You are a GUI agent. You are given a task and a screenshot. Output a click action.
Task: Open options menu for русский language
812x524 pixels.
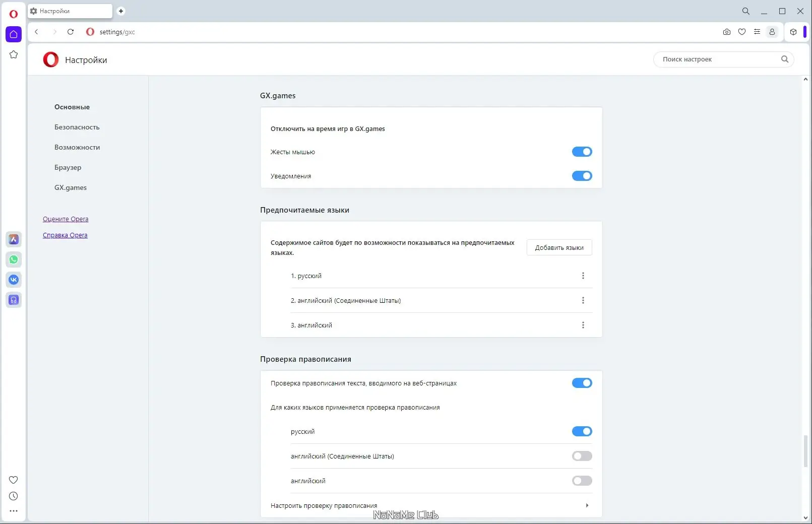(x=583, y=276)
